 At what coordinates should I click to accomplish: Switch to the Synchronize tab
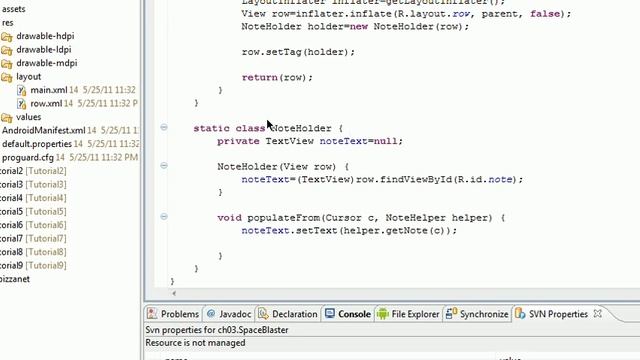click(477, 314)
